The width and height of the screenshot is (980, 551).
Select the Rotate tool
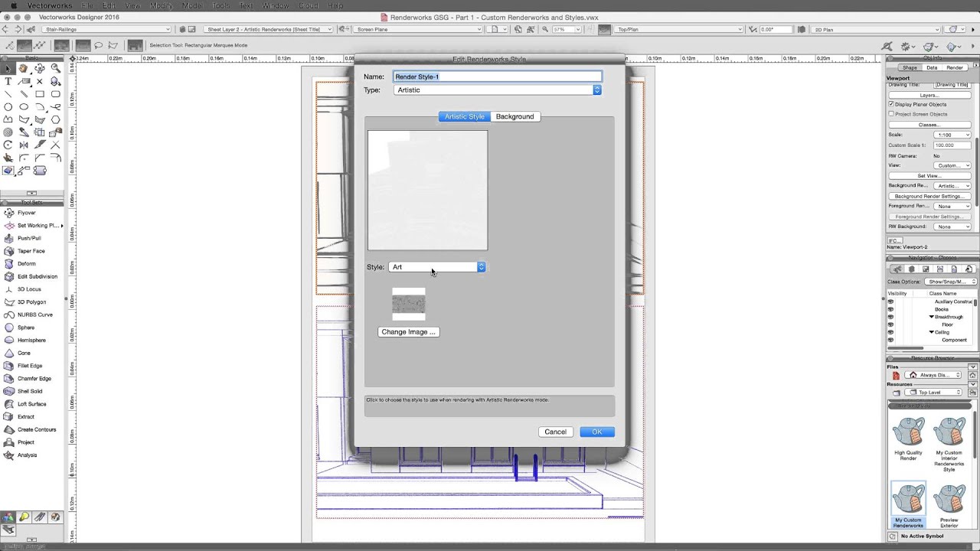pyautogui.click(x=8, y=145)
